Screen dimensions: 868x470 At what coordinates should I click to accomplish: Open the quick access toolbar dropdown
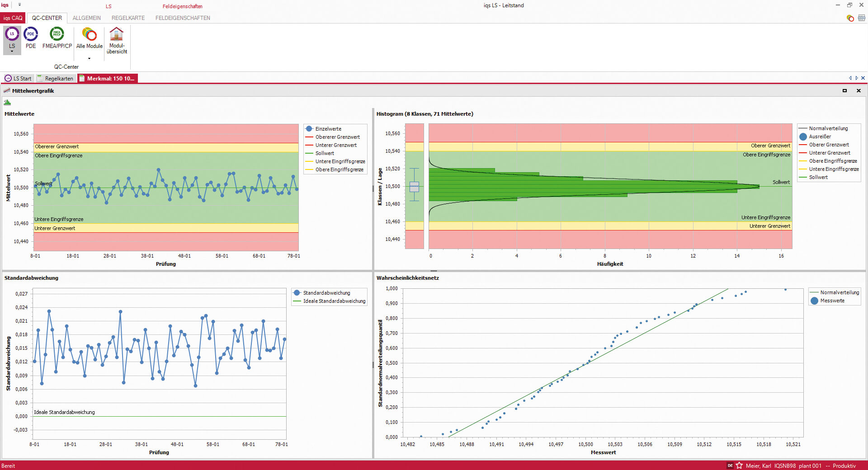[19, 5]
